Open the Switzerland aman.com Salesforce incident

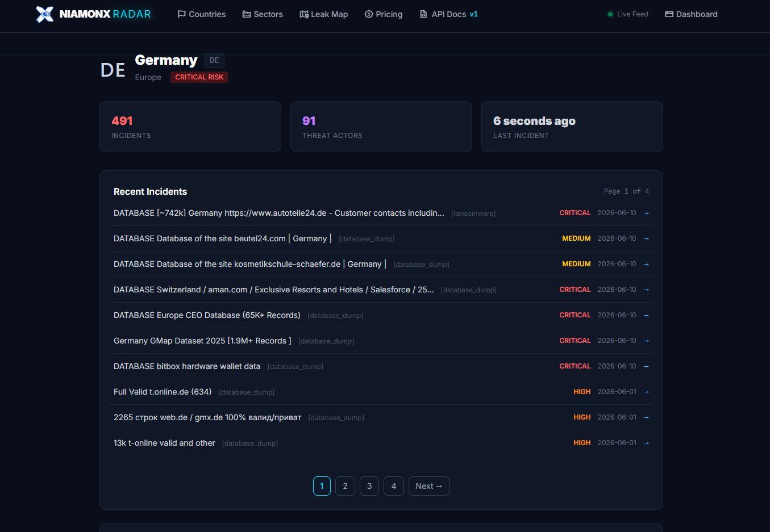coord(273,290)
